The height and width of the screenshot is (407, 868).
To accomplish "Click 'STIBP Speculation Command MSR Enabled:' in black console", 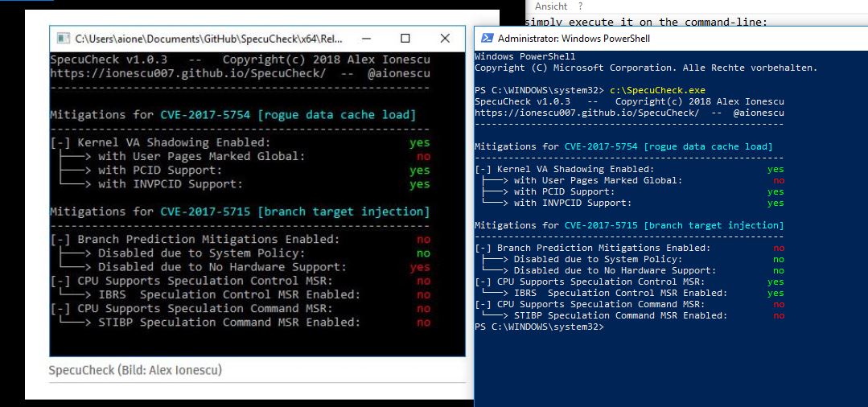I will tap(229, 323).
